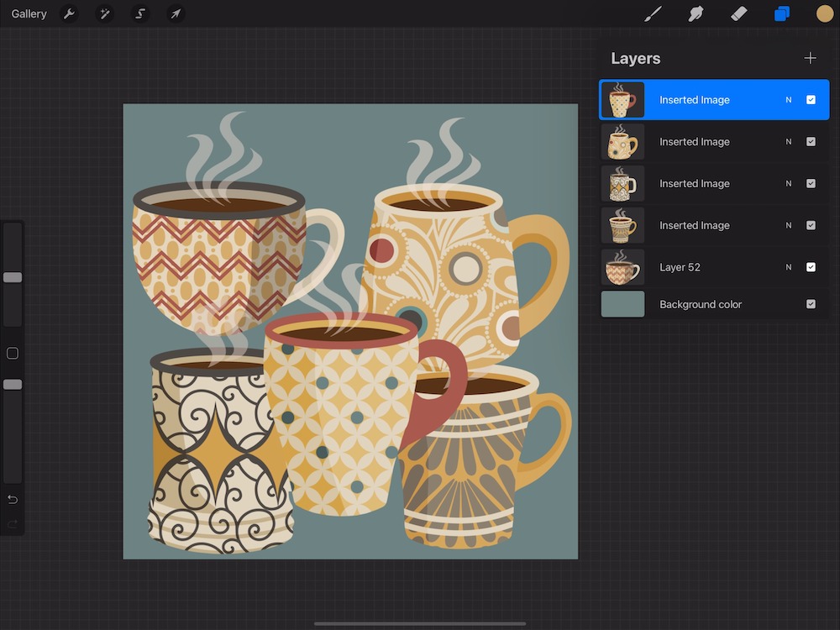Open blend mode N on second Inserted Image
Viewport: 840px width, 630px height.
click(x=789, y=142)
